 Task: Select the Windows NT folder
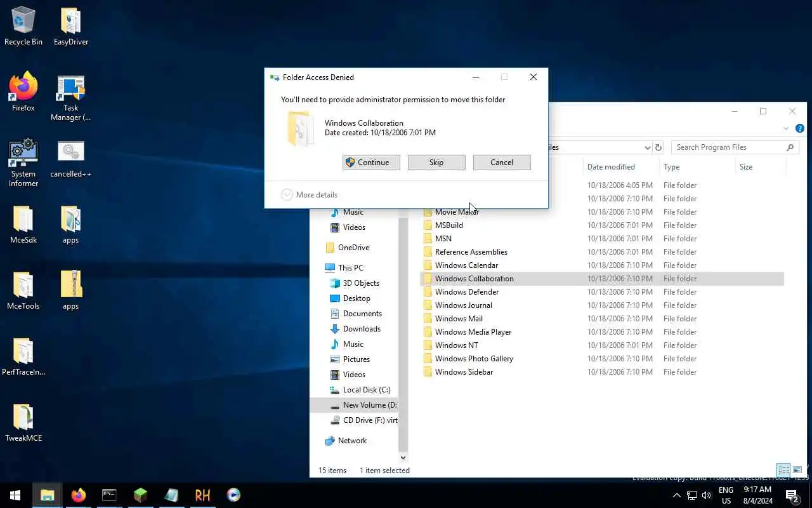(456, 345)
